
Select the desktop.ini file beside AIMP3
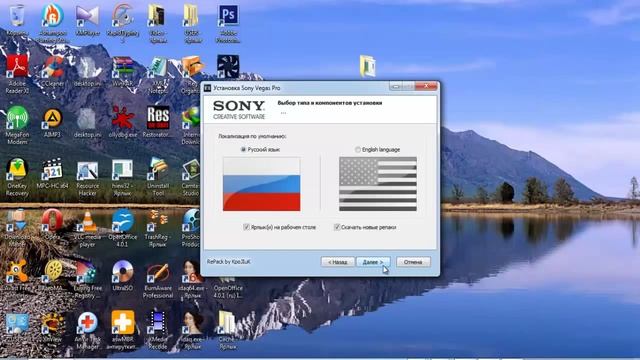87,118
